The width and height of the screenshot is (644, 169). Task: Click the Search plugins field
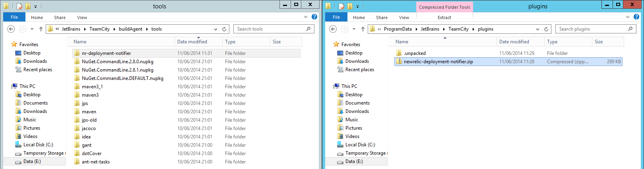click(596, 29)
